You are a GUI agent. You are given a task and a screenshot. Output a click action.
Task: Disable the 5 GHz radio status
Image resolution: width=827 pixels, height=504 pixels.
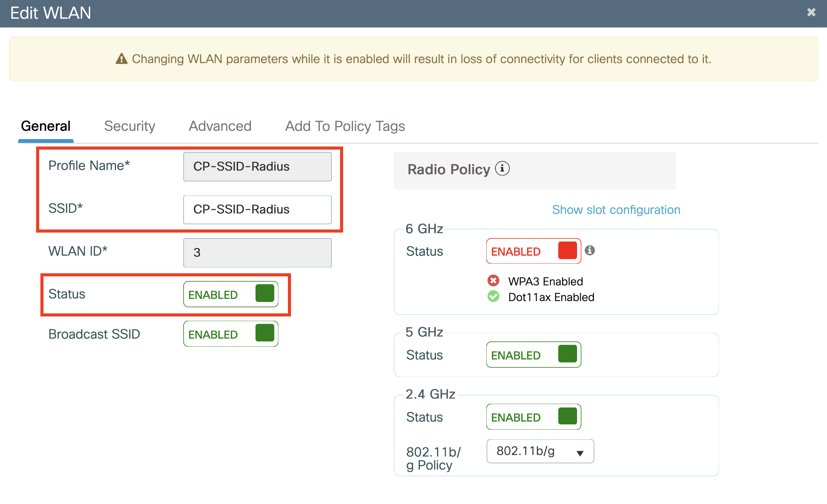[x=533, y=355]
